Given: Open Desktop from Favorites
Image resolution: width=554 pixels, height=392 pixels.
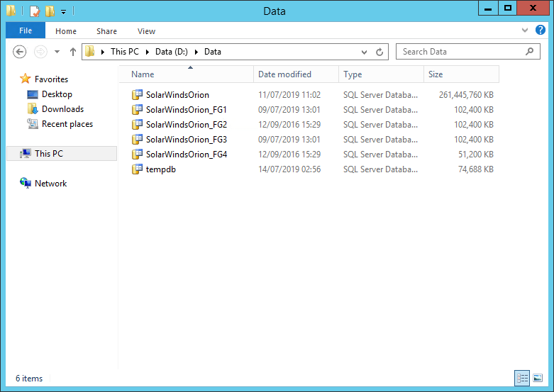Looking at the screenshot, I should pos(57,94).
